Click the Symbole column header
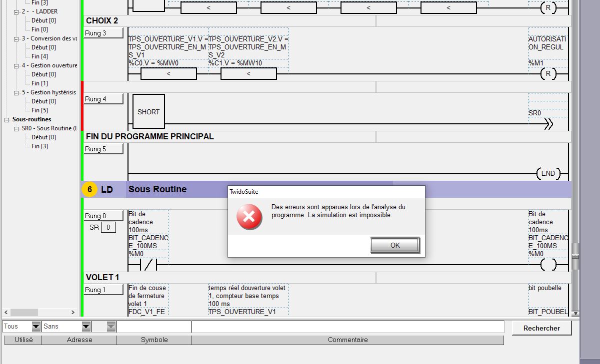 coord(154,340)
